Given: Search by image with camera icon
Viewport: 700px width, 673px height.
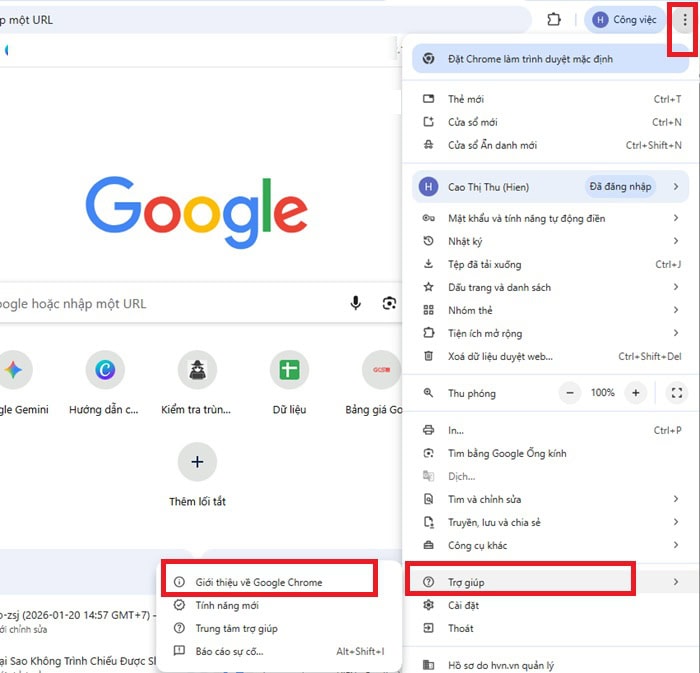Looking at the screenshot, I should pyautogui.click(x=389, y=303).
